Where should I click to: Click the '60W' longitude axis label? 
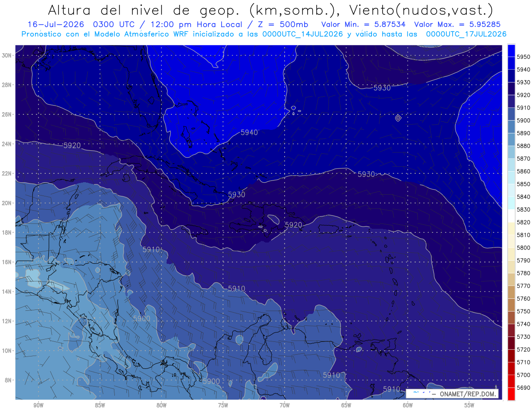[408, 405]
